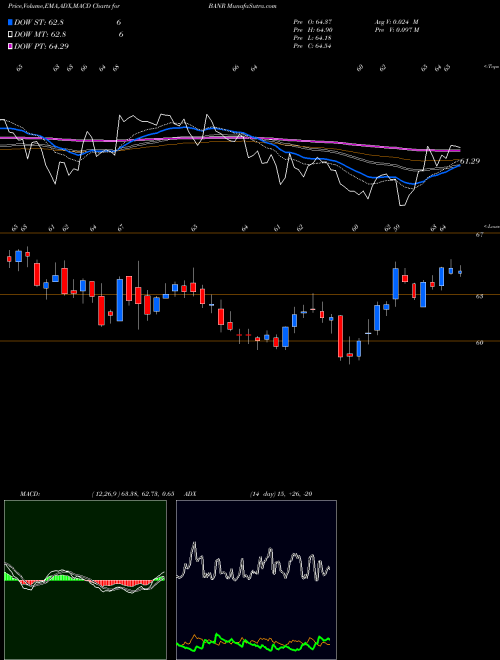
Task: Select the 'DOW ST: 62.8' legend text
Action: click(x=39, y=23)
